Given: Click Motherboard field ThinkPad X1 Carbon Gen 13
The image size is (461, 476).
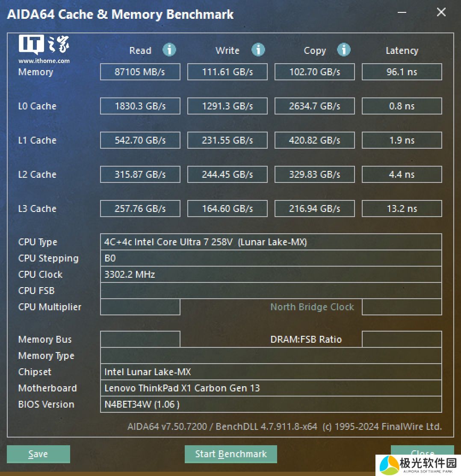Looking at the screenshot, I should point(271,388).
